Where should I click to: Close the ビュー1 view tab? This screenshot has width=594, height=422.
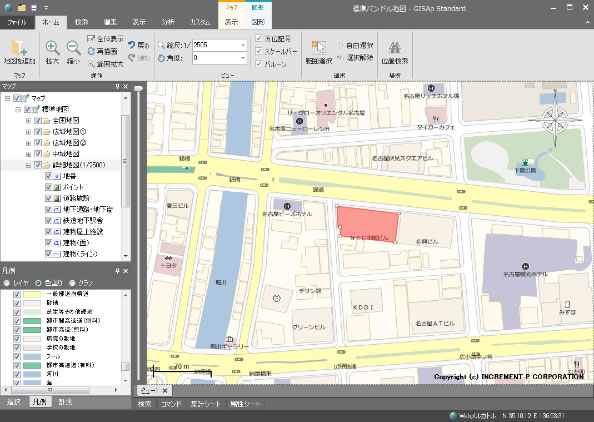[165, 391]
